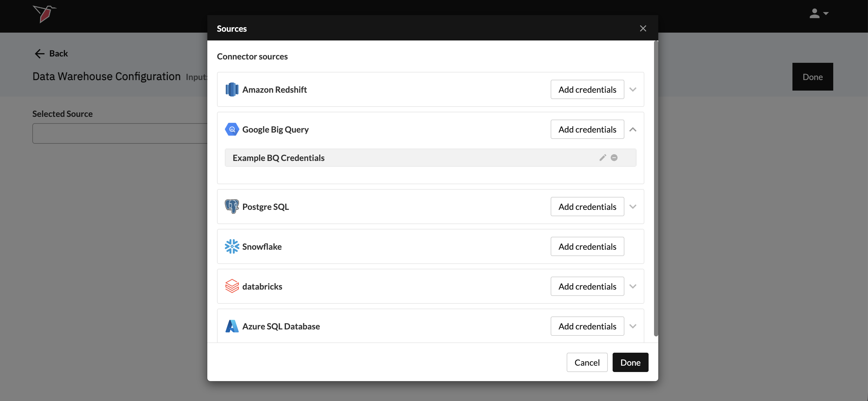Edit Example BQ Credentials with pencil icon

point(603,158)
